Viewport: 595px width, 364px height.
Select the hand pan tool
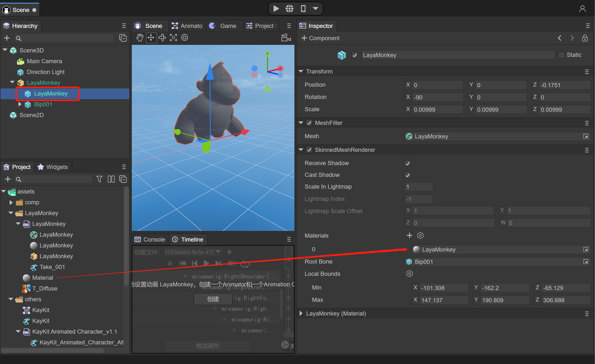pos(140,38)
